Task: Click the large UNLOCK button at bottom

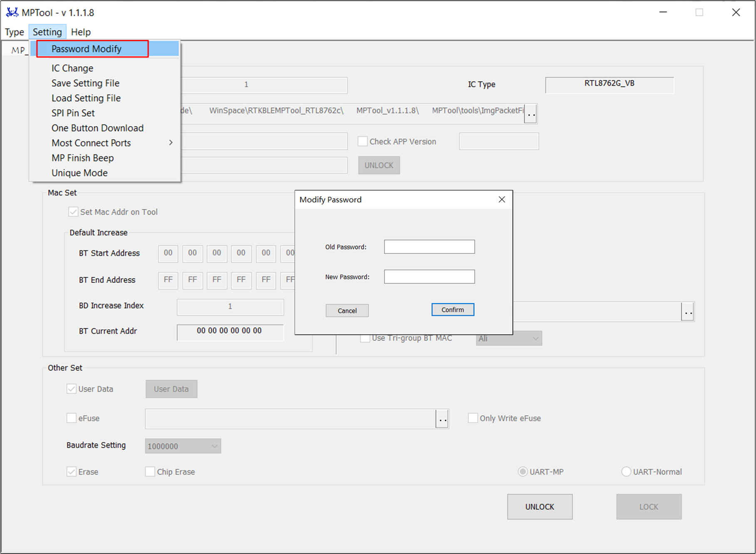Action: point(540,507)
